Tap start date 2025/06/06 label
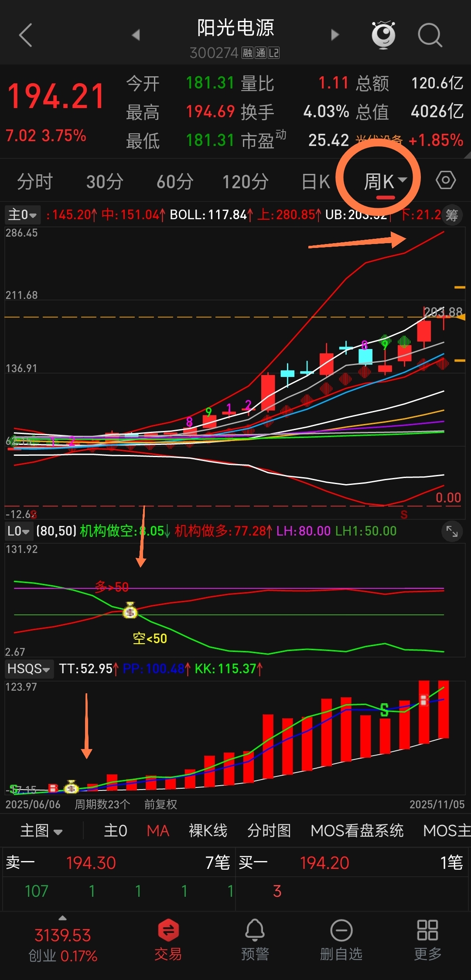The image size is (471, 980). tap(33, 804)
